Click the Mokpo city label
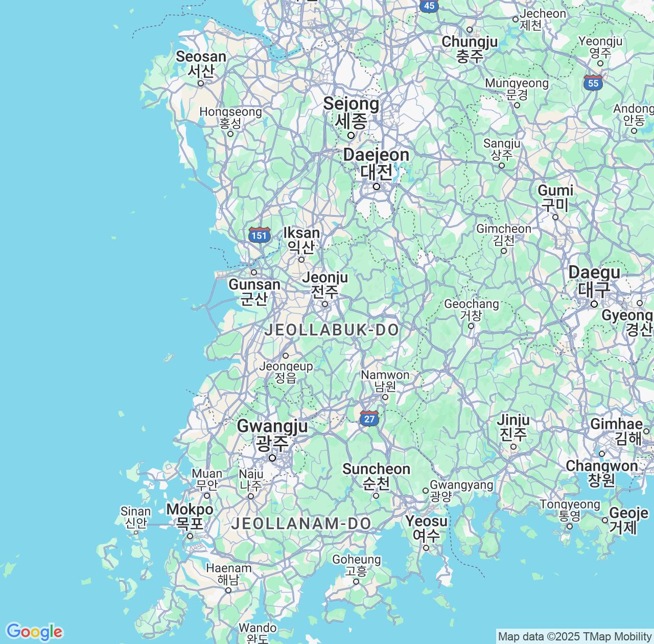 coord(190,516)
